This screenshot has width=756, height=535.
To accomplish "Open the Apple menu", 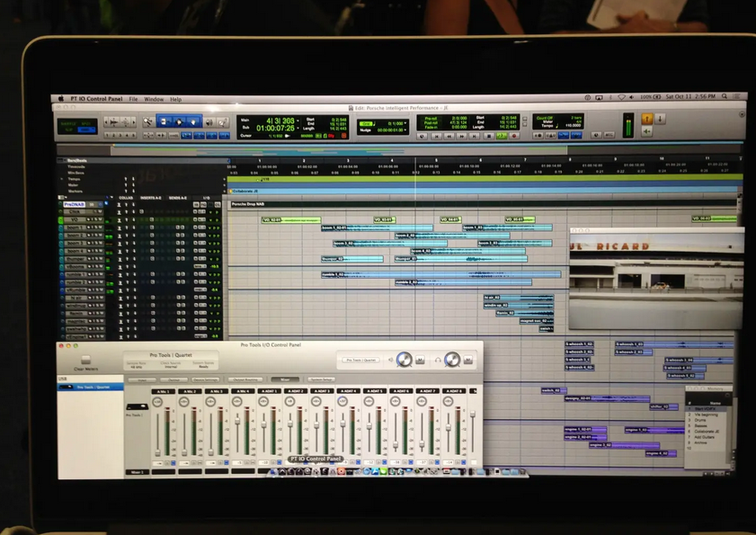I will pyautogui.click(x=61, y=98).
